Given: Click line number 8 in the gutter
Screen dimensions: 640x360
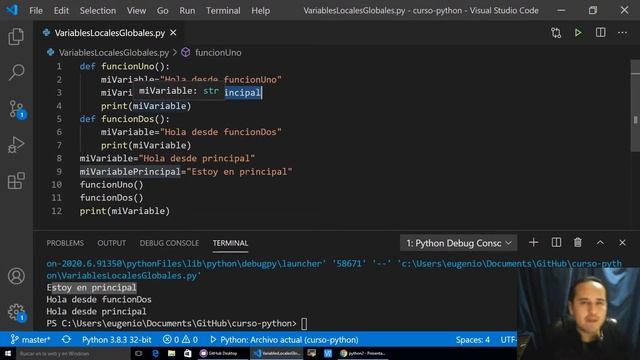Looking at the screenshot, I should pos(59,158).
